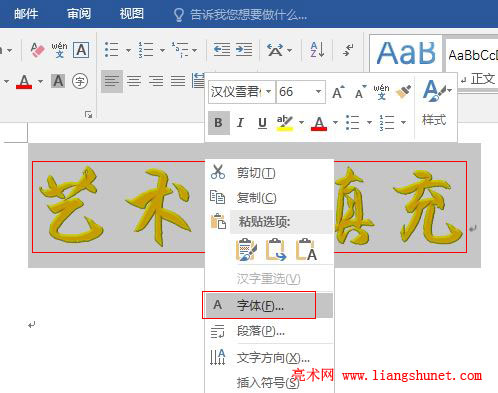498x393 pixels.
Task: Toggle Underline in mini toolbar
Action: pyautogui.click(x=262, y=123)
